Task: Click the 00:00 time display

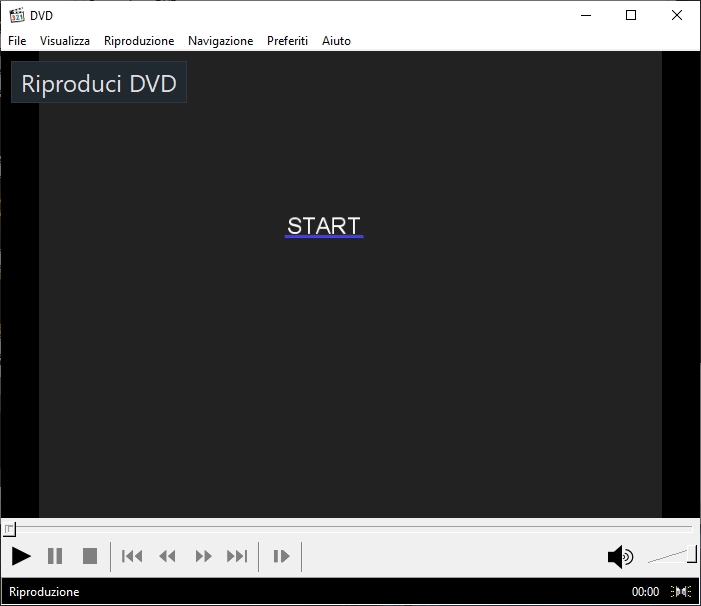Action: click(645, 592)
